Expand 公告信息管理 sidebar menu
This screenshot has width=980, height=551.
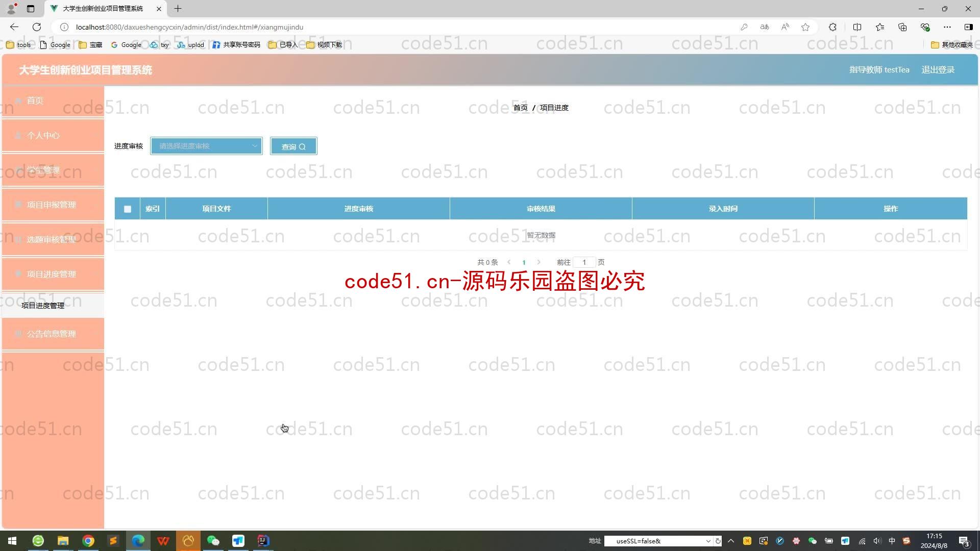[x=53, y=334]
